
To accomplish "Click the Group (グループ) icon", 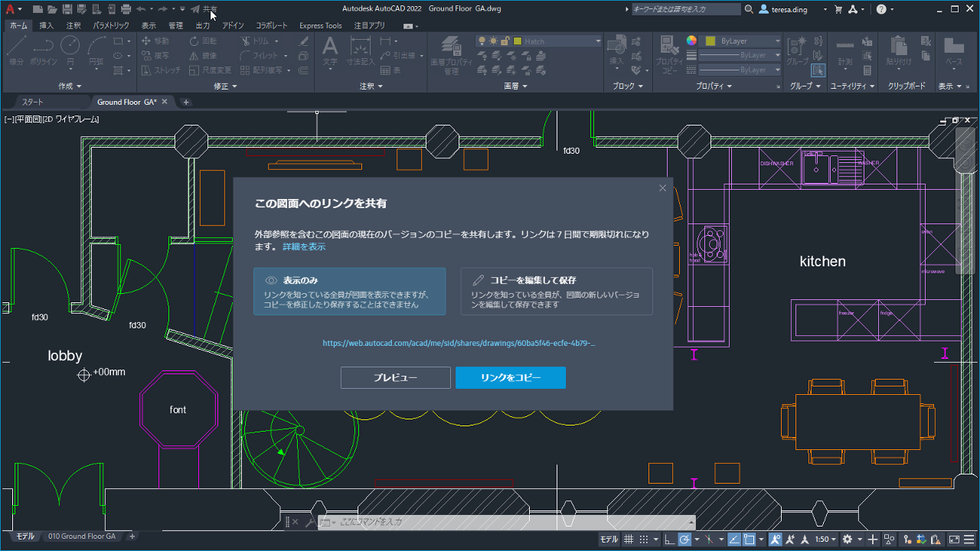I will point(797,51).
